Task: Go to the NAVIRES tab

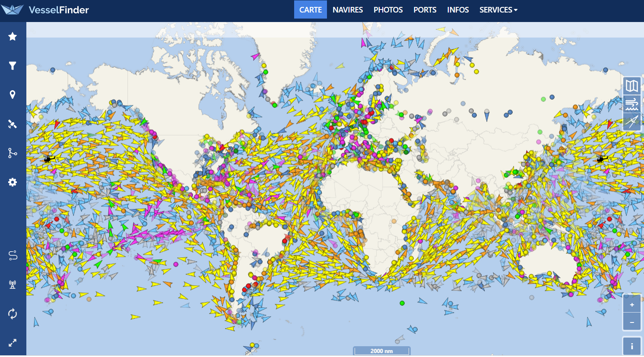Action: (347, 10)
